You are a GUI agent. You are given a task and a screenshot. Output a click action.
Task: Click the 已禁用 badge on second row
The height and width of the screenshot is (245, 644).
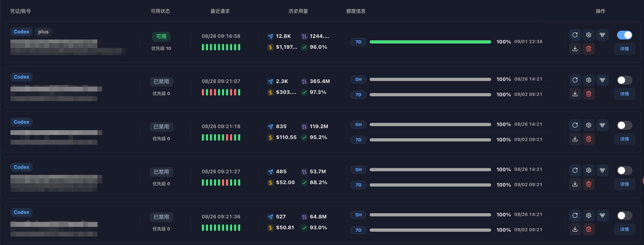pyautogui.click(x=161, y=82)
